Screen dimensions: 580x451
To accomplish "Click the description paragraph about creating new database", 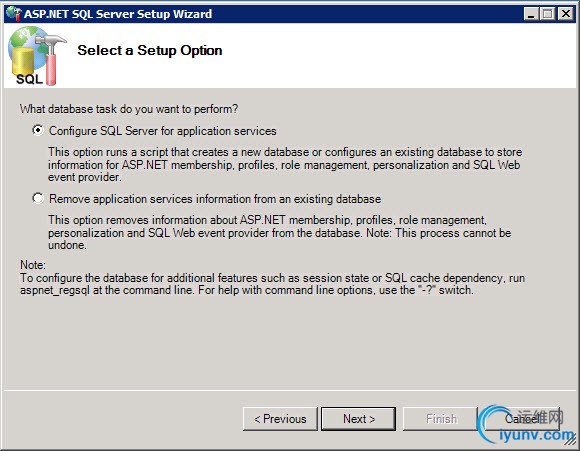I will point(285,164).
